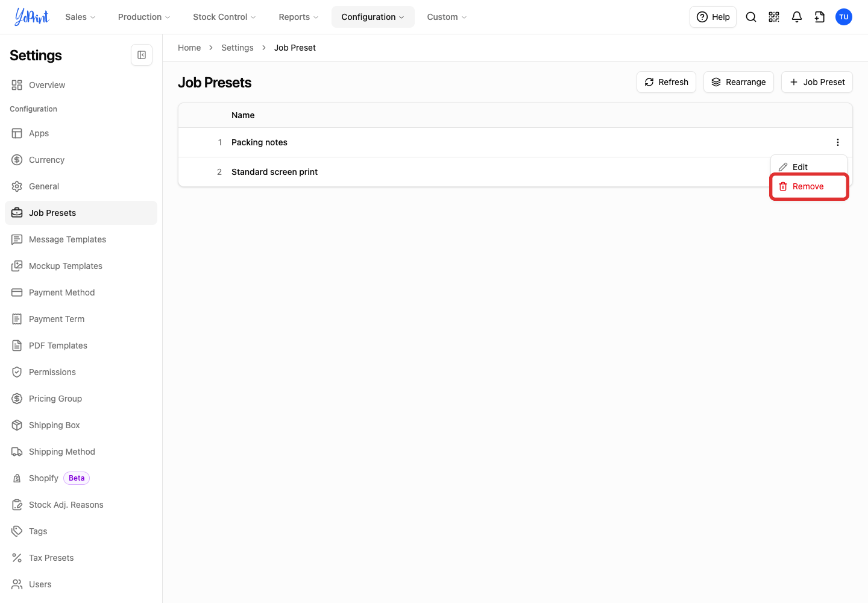Go to Apps settings
The image size is (868, 603).
pos(81,133)
